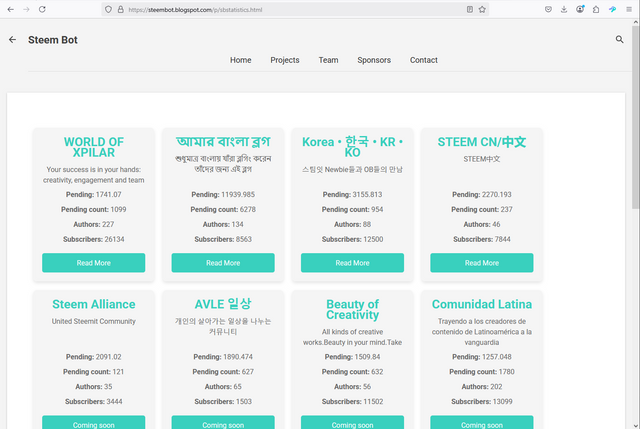Screen dimensions: 640x429
Task: Click 'Pending count: 6278' text
Action: pos(223,209)
